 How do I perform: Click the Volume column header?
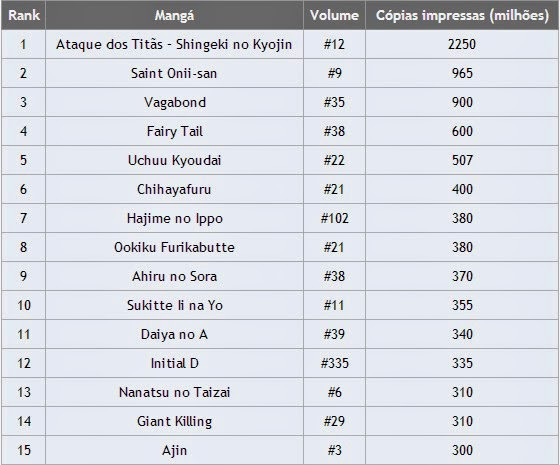[x=334, y=15]
